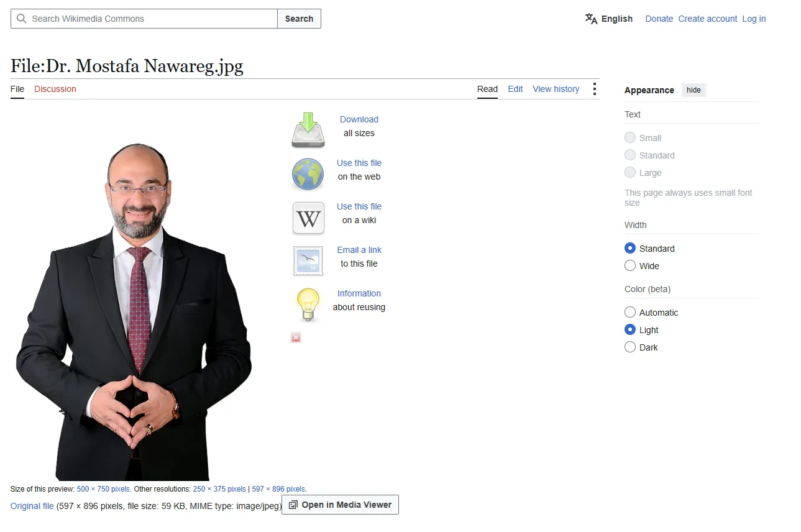Click the Download text link

[x=359, y=119]
